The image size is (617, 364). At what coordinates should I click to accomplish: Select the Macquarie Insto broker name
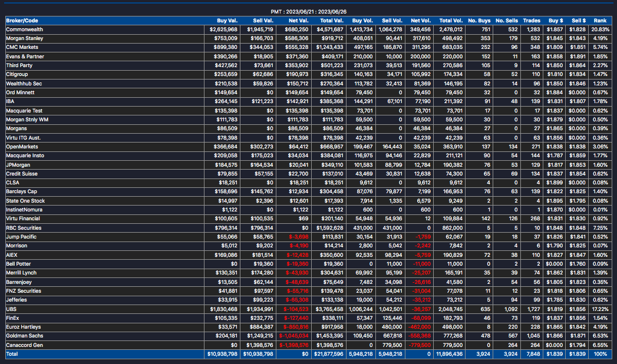(x=25, y=155)
